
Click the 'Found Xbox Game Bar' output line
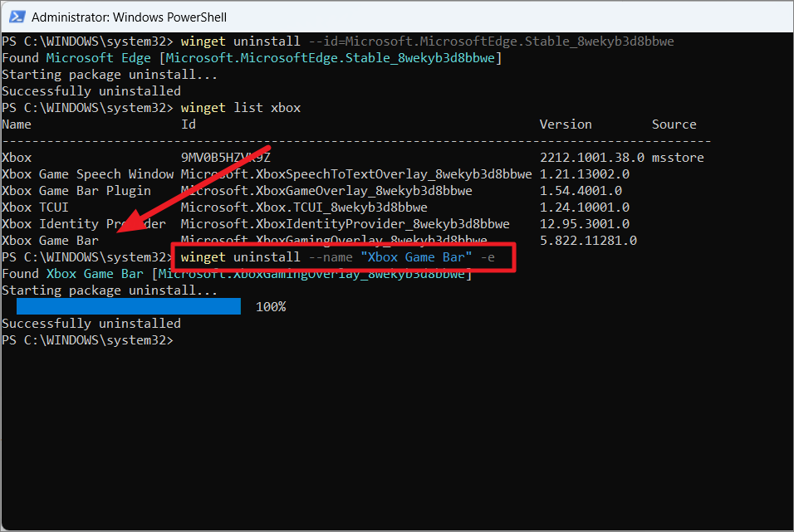(237, 274)
